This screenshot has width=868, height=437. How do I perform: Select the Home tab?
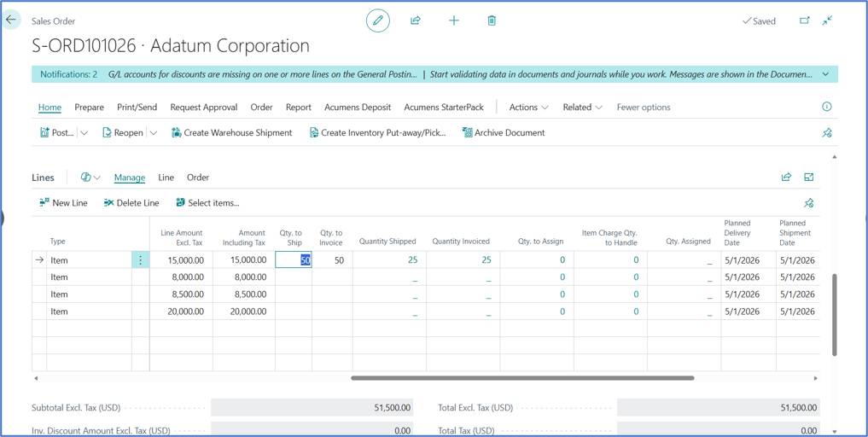(x=50, y=108)
